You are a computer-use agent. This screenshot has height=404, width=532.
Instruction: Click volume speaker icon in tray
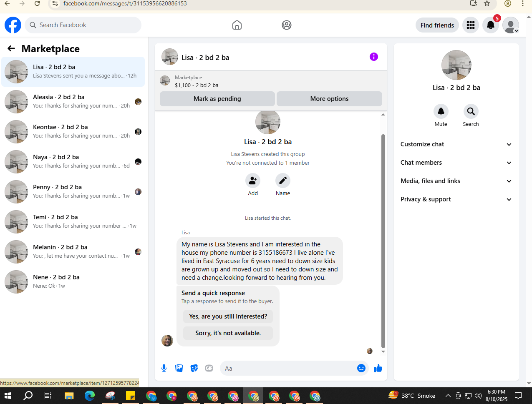(478, 396)
